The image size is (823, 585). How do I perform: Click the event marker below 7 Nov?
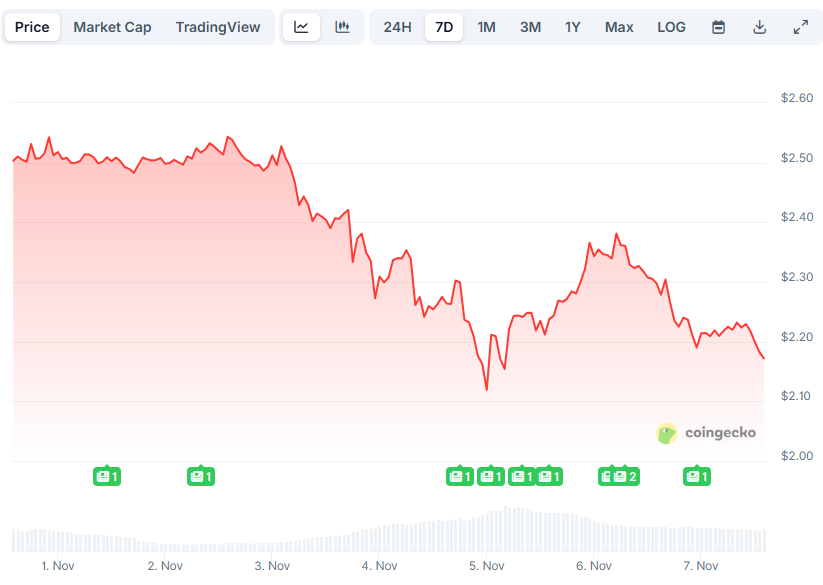coord(698,477)
